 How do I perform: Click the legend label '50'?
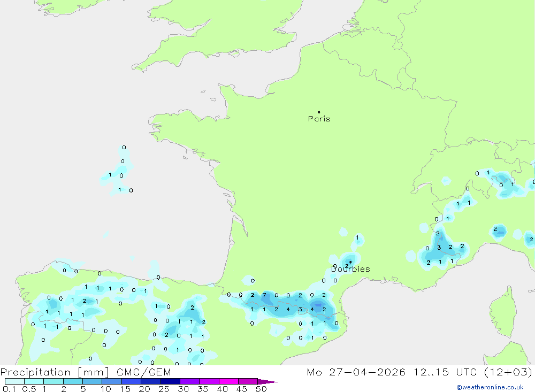tap(261, 389)
